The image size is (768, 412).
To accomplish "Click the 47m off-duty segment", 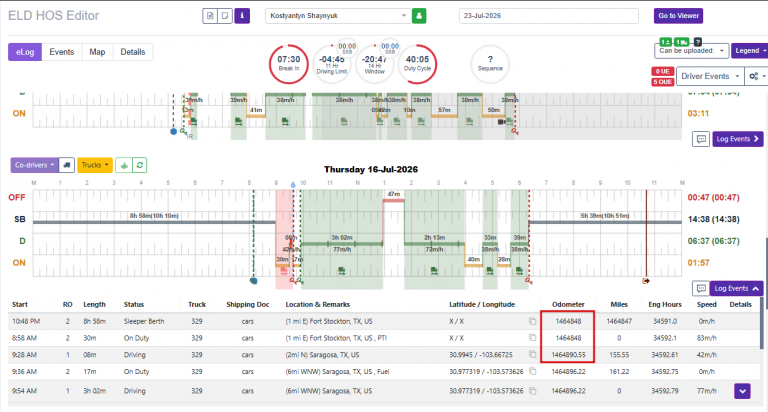I will [393, 200].
